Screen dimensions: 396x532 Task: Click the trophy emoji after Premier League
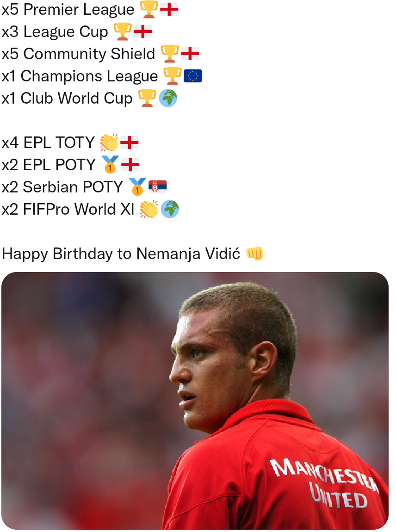pos(148,9)
